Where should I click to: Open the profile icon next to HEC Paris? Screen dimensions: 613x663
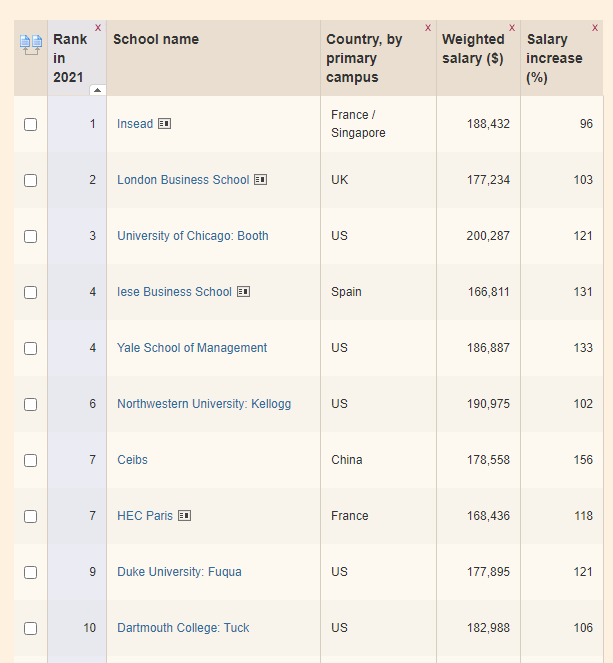click(184, 516)
